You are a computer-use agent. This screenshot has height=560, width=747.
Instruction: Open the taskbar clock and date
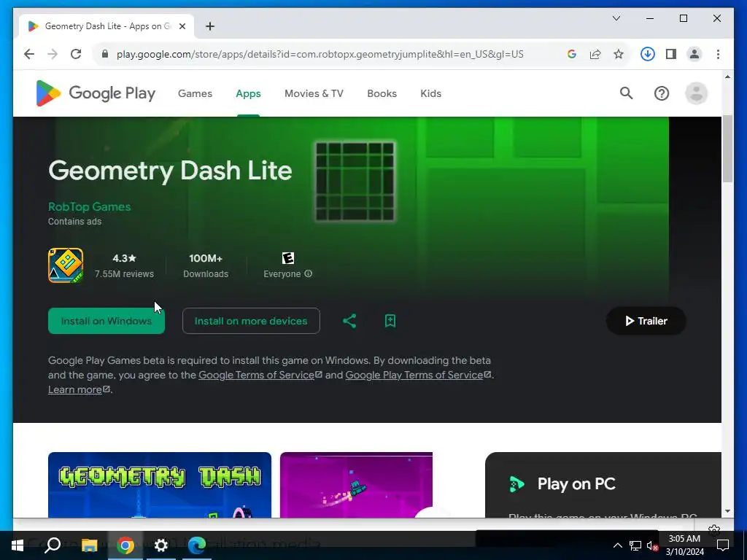tap(684, 545)
